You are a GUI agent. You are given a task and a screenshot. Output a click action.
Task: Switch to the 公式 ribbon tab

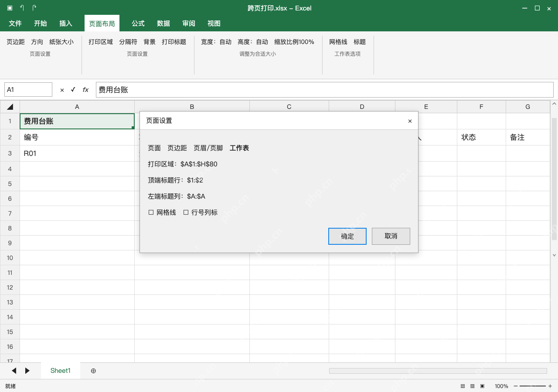click(138, 24)
